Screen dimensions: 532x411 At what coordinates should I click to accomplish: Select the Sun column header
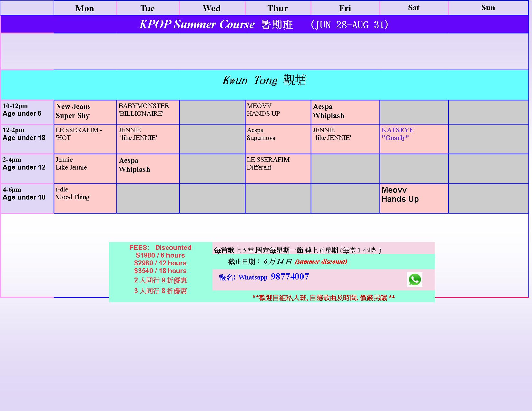(488, 8)
